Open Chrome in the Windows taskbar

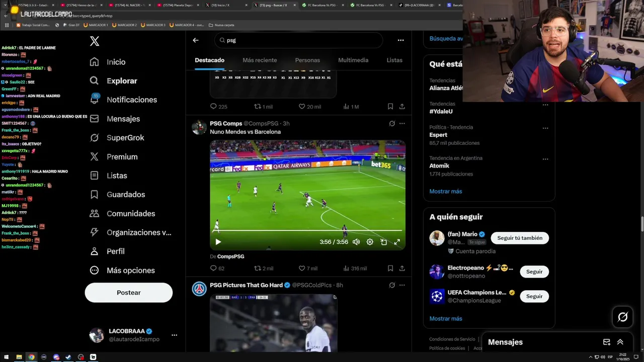pos(32,357)
